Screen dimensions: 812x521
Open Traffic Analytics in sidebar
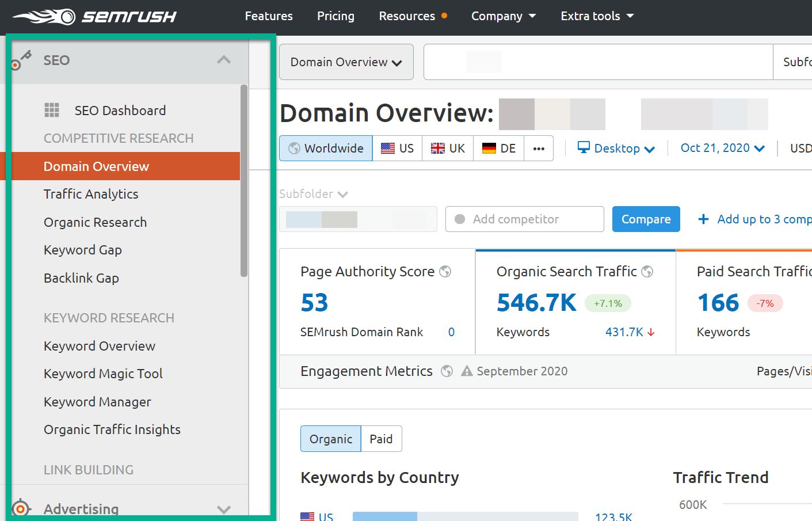click(x=91, y=194)
